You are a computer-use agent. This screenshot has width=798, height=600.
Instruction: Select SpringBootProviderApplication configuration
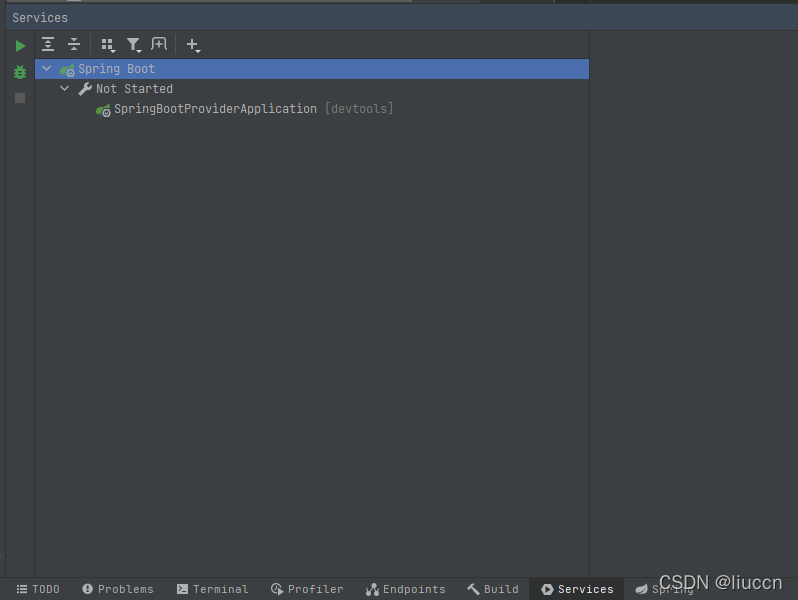[x=312, y=109]
